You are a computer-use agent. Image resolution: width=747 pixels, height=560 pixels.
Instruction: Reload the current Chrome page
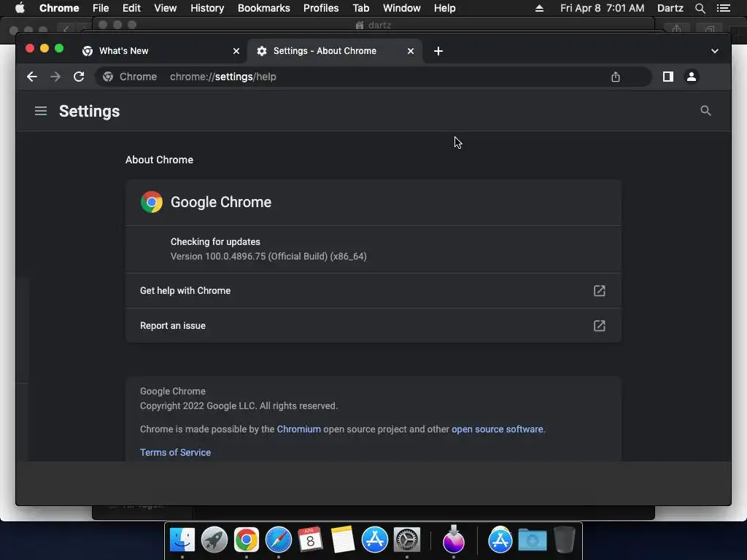[79, 77]
